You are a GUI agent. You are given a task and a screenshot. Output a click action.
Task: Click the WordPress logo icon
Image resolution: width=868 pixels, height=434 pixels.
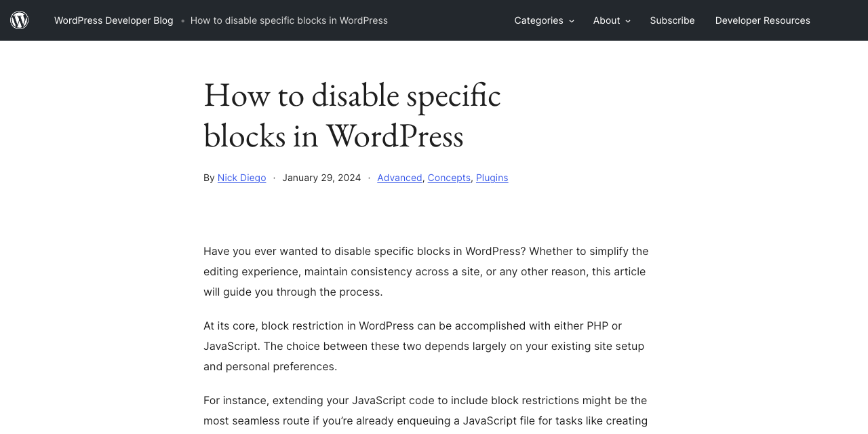point(20,20)
